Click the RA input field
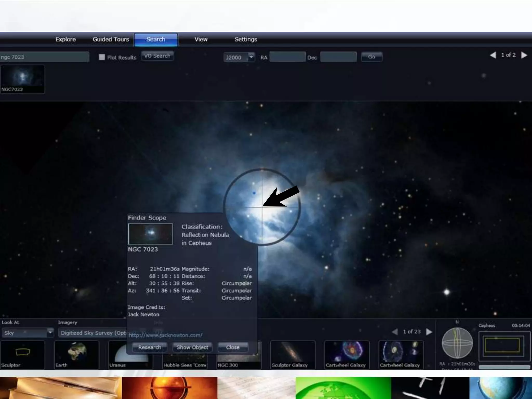 point(287,57)
